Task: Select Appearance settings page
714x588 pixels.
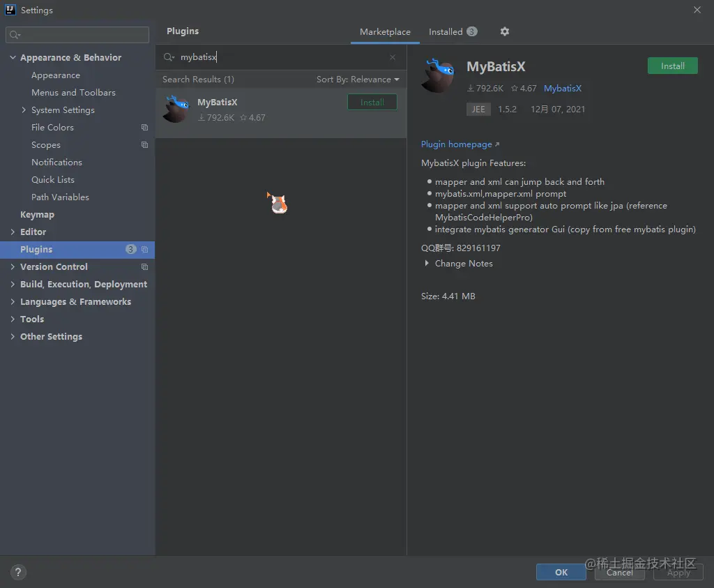Action: click(x=56, y=75)
